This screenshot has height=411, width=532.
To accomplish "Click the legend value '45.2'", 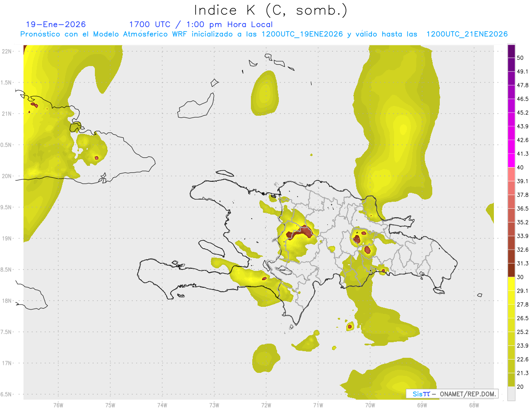I will pos(523,113).
